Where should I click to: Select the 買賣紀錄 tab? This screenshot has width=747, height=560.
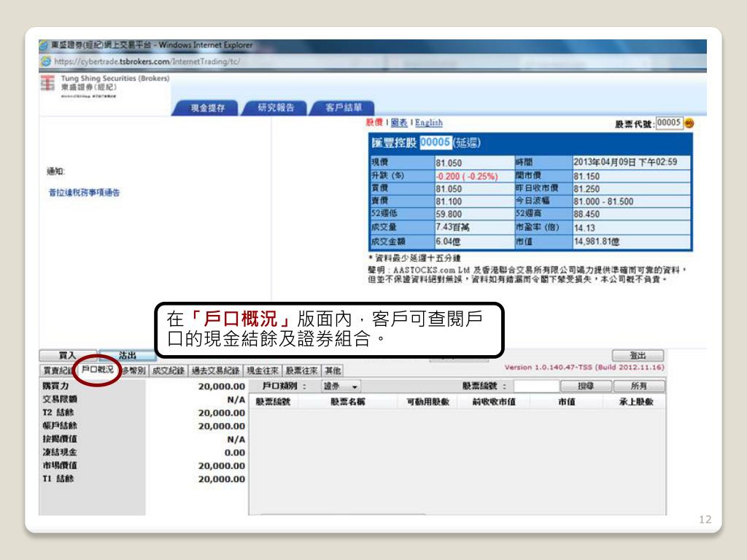point(58,370)
